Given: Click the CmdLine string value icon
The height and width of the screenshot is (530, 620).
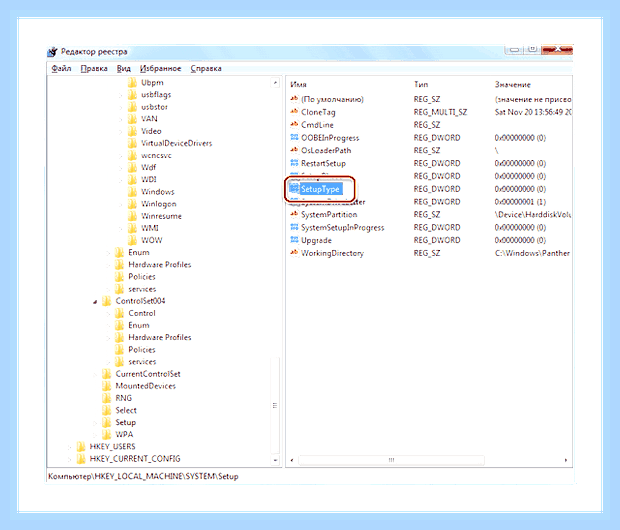Looking at the screenshot, I should 294,125.
